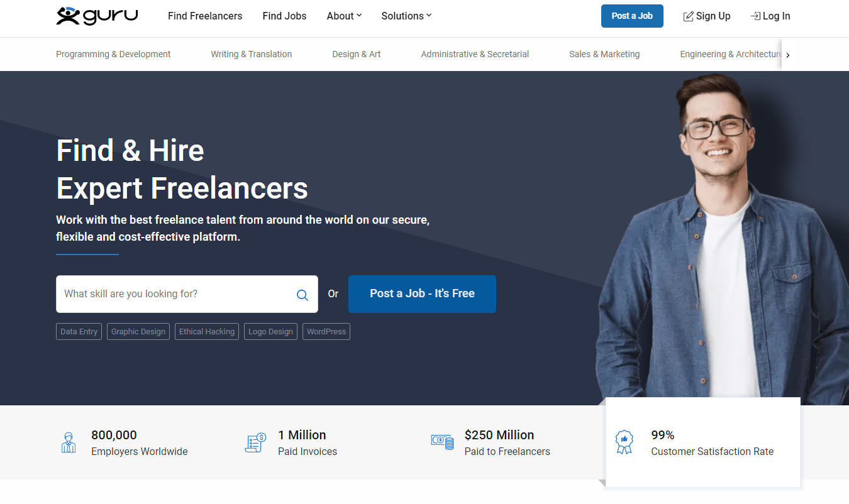Choose the Data Entry skill tag
Screen dimensions: 849x504
(79, 332)
